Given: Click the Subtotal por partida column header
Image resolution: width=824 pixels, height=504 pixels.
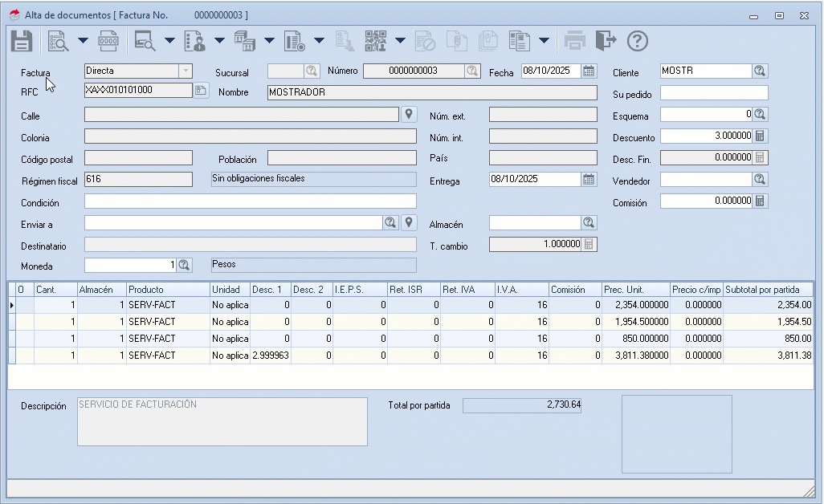Looking at the screenshot, I should click(x=768, y=290).
